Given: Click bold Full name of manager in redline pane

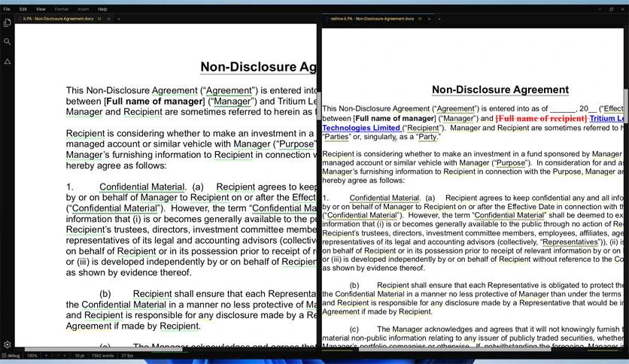Looking at the screenshot, I should [x=394, y=119].
